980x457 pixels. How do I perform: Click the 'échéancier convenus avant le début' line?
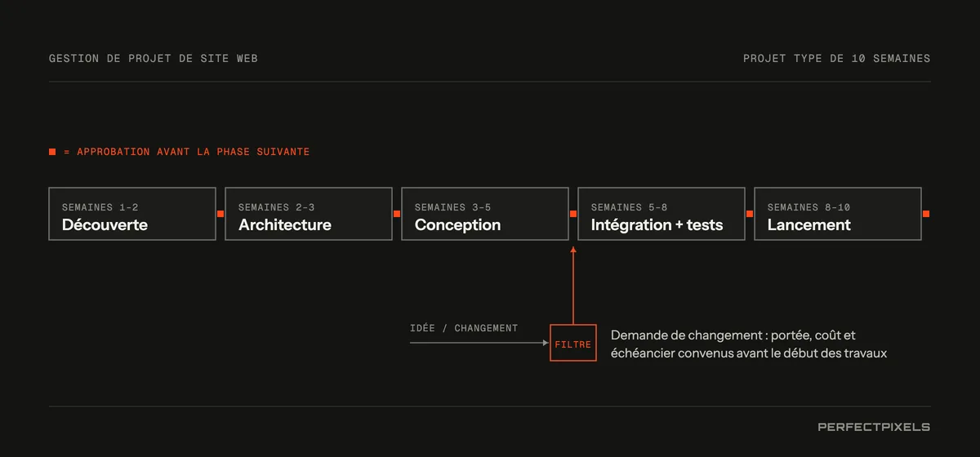point(749,353)
